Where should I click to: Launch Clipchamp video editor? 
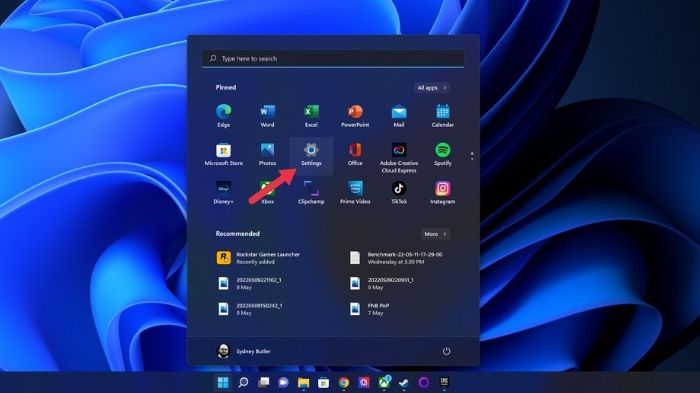(311, 192)
